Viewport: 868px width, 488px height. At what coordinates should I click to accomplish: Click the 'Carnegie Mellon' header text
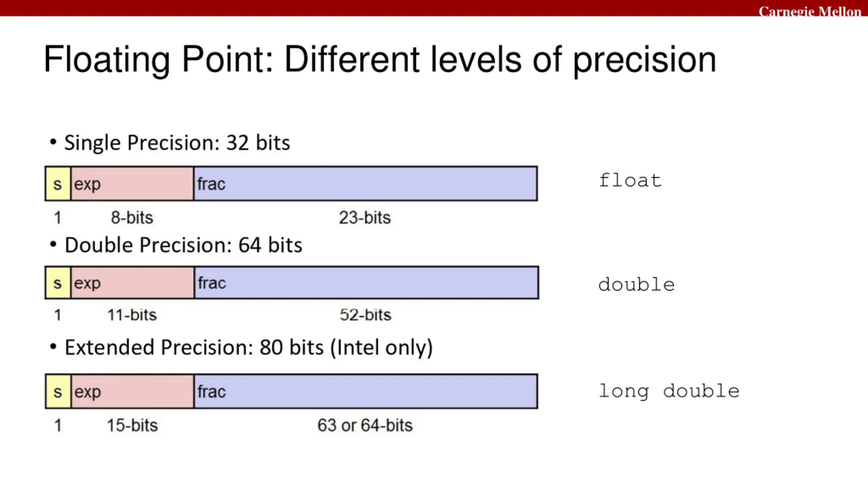point(810,11)
